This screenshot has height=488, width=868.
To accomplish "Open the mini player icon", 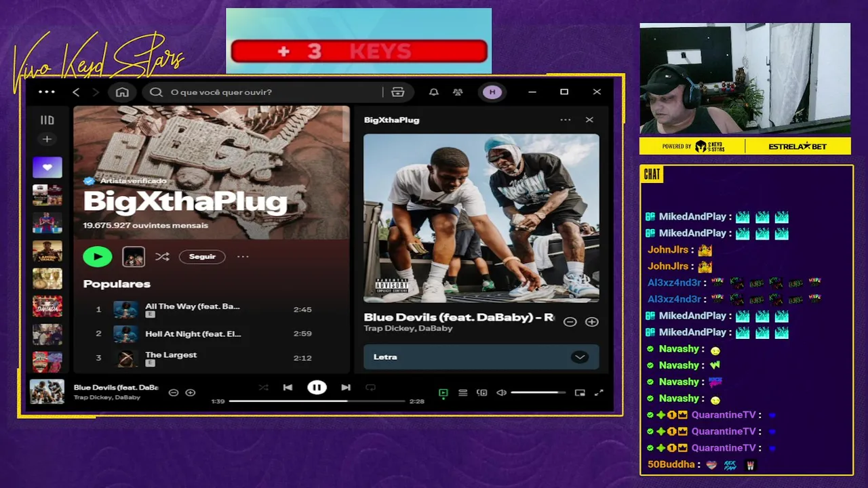I will pos(580,392).
